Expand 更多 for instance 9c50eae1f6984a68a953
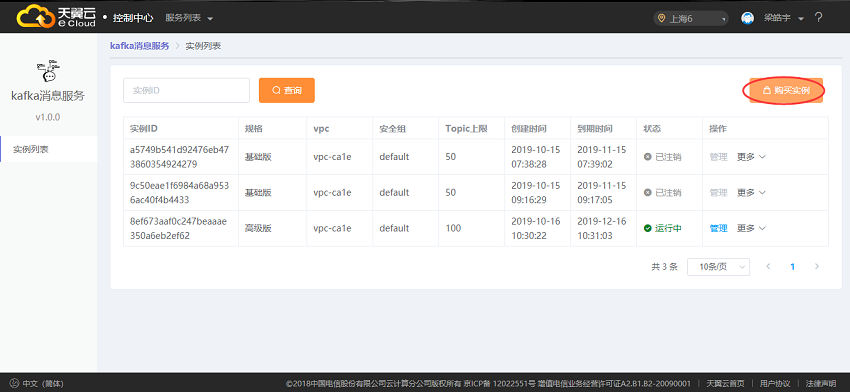This screenshot has width=850, height=392. pyautogui.click(x=751, y=192)
